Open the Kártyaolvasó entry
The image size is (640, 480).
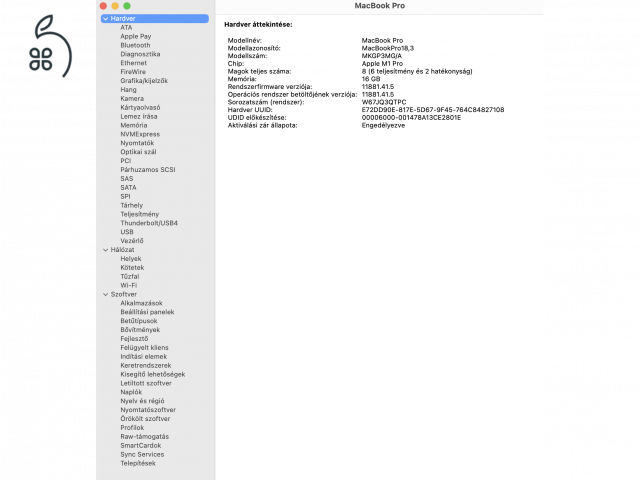click(140, 108)
